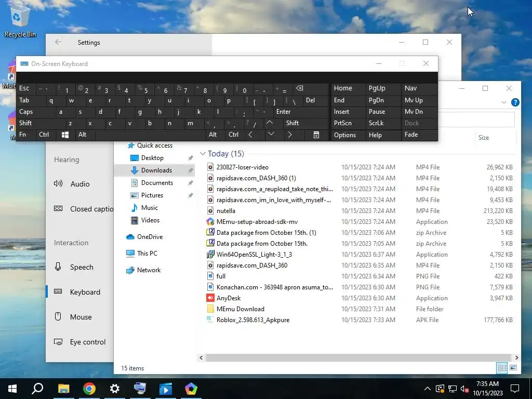The height and width of the screenshot is (399, 532).
Task: Open the muted volume tray icon
Action: tap(464, 389)
